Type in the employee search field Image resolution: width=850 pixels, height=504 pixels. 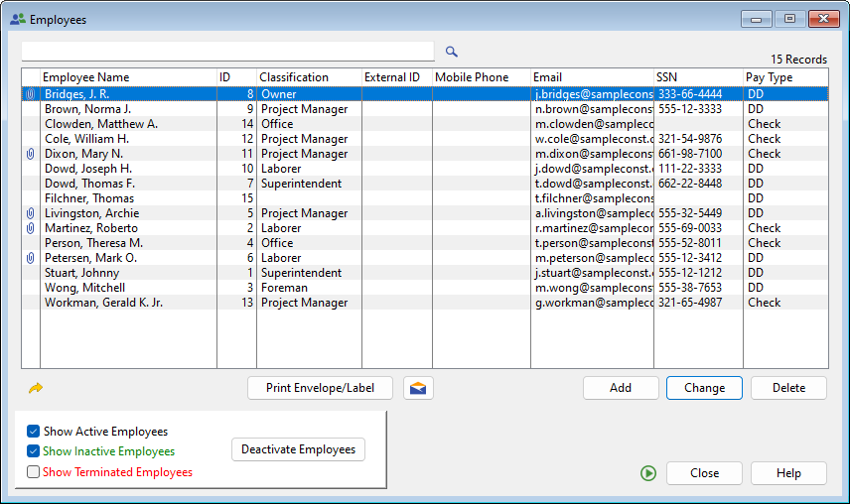pos(227,52)
